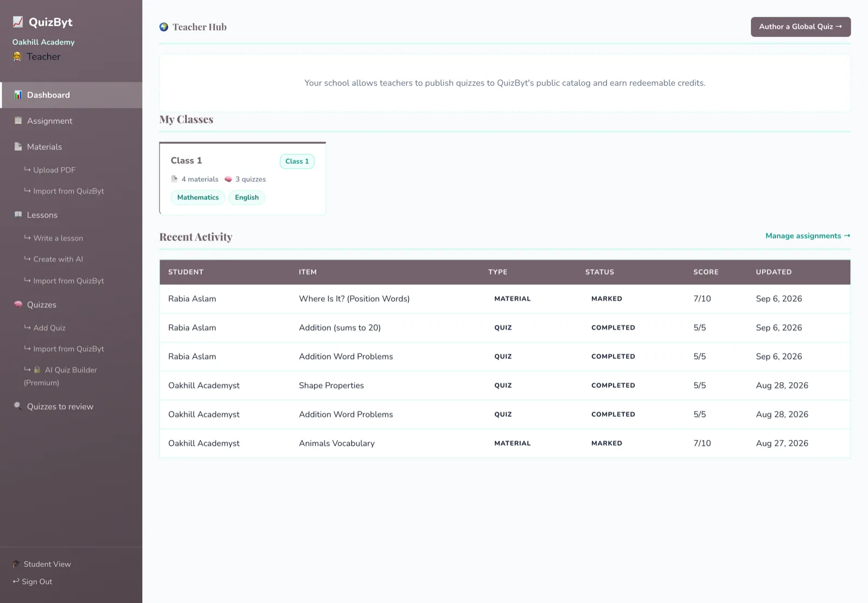Open the Materials section

point(71,147)
